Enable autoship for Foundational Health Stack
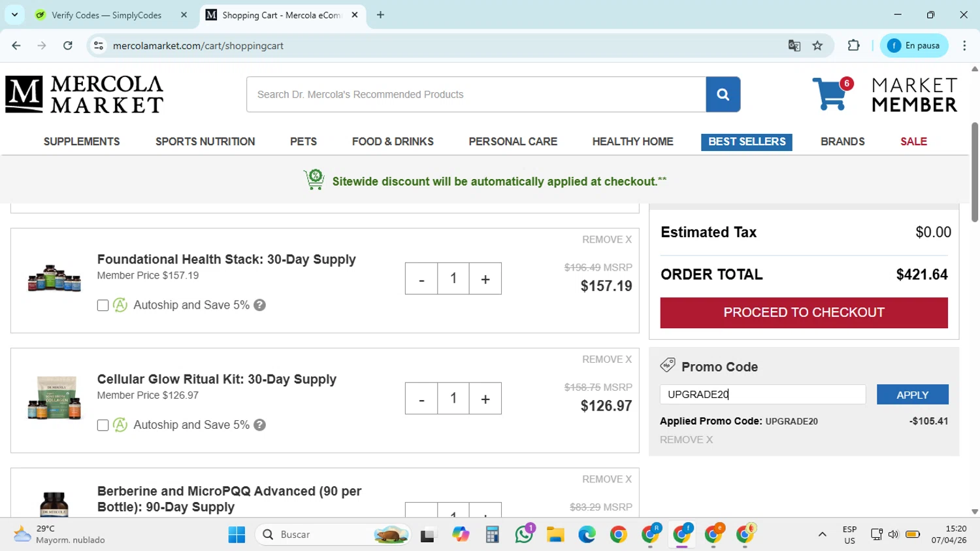This screenshot has width=980, height=551. [x=103, y=305]
